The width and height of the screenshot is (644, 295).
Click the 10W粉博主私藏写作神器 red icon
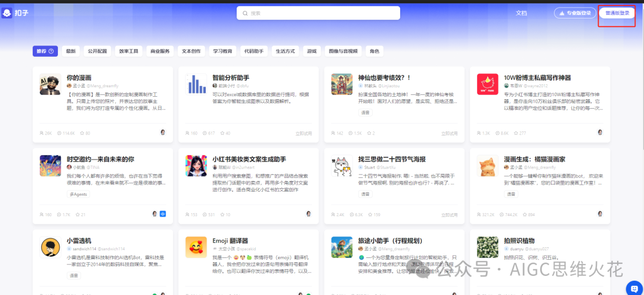tap(488, 84)
